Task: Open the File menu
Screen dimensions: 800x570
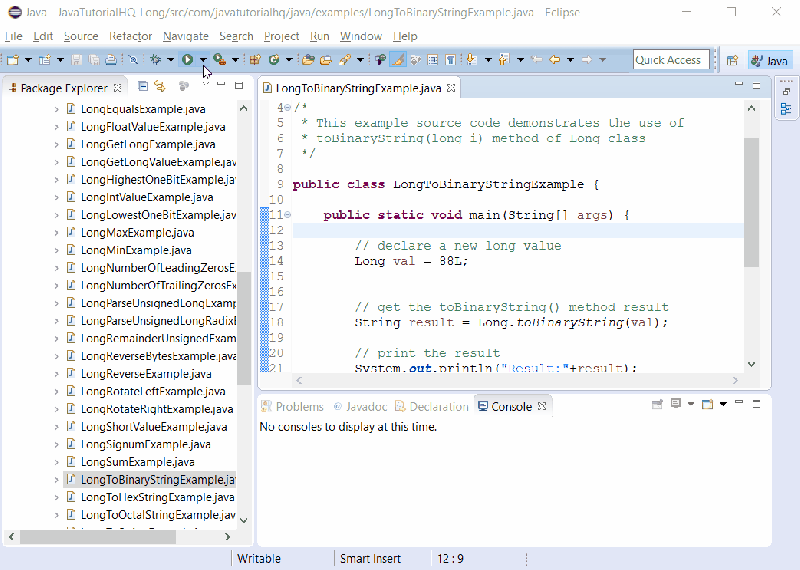Action: tap(13, 36)
